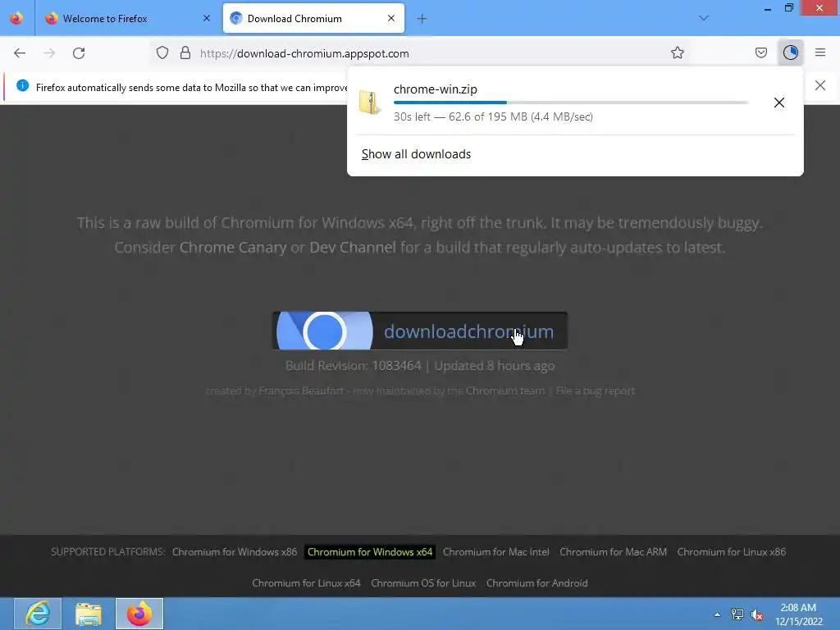840x630 pixels.
Task: Expand the list all tabs chevron
Action: coord(703,18)
